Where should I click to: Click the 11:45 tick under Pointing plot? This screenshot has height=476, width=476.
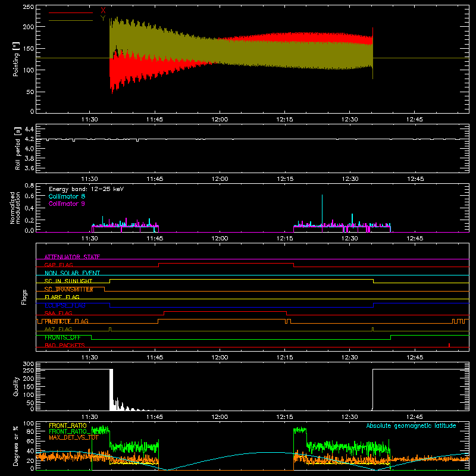[155, 120]
